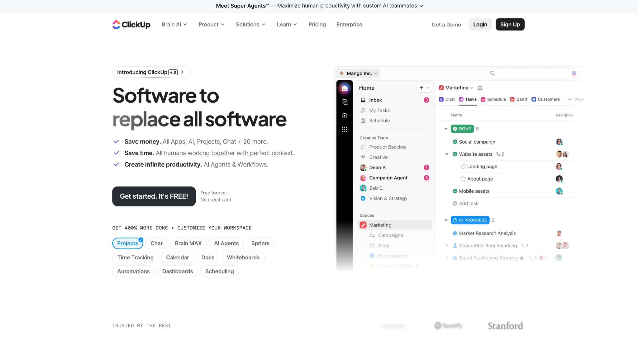
Task: Open the home icon in the black sidebar
Action: coord(345,88)
